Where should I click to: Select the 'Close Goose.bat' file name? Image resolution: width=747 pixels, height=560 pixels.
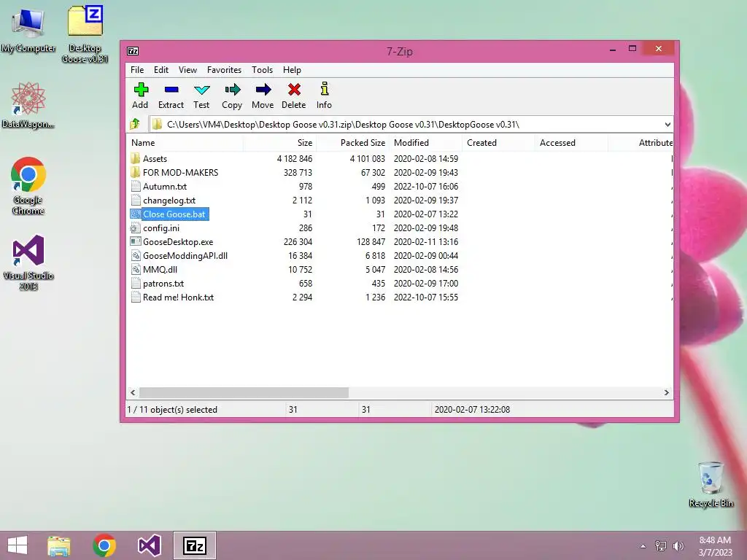tap(174, 214)
